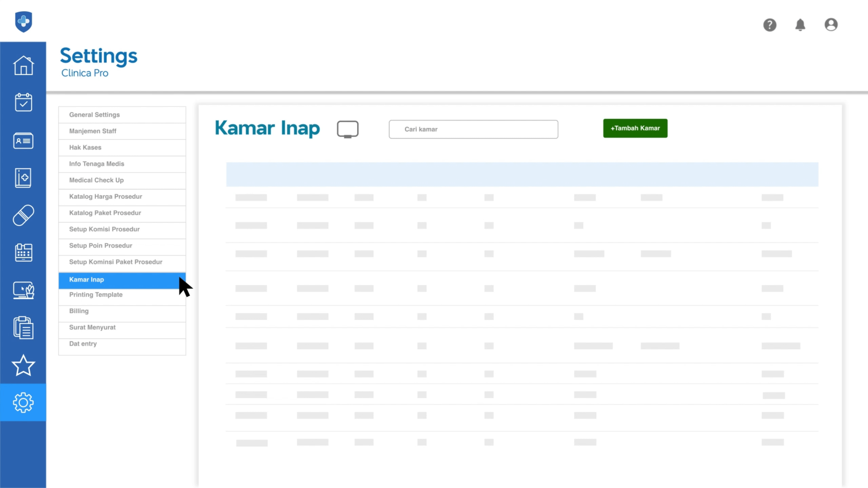The height and width of the screenshot is (488, 868).
Task: Open the user account profile icon
Action: point(831,25)
